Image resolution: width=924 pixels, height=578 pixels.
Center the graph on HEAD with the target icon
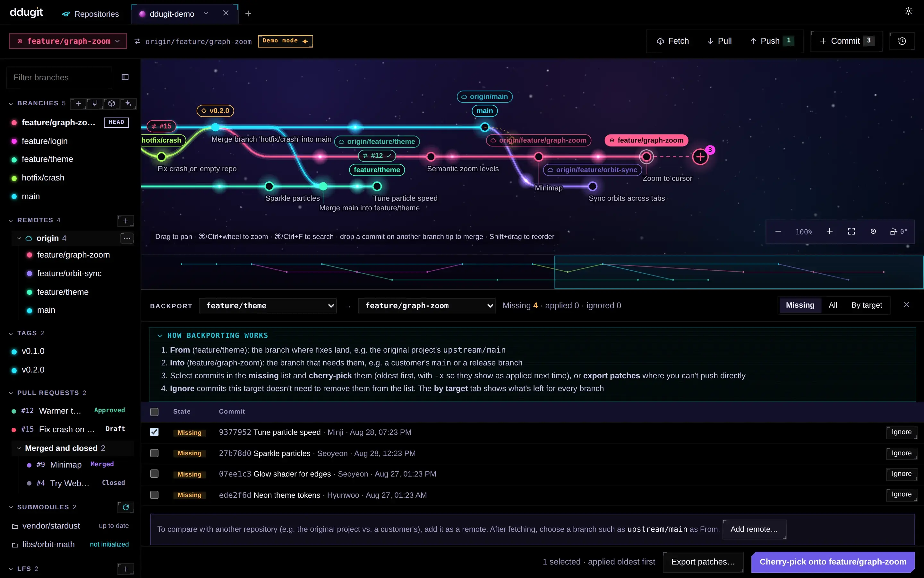[x=873, y=232]
